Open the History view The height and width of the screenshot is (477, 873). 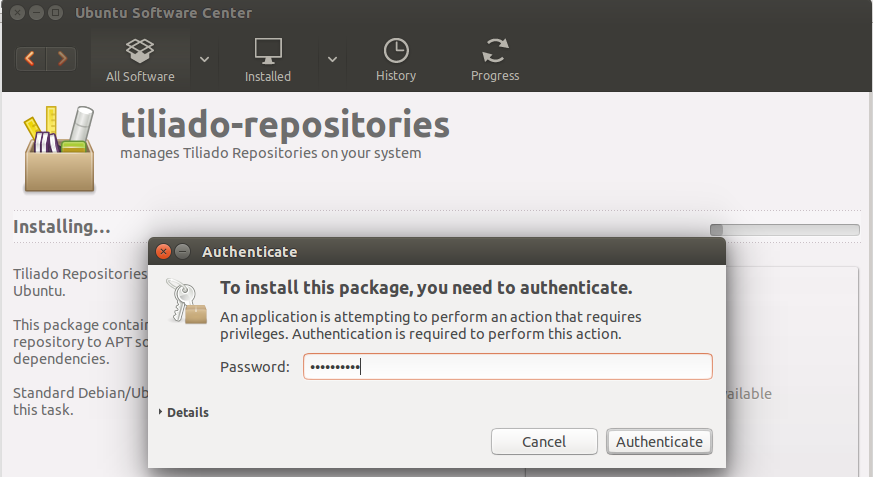396,61
